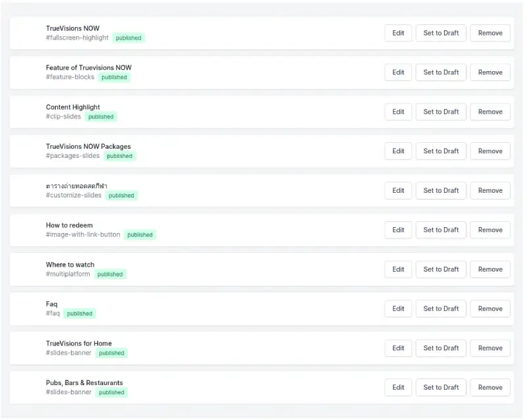
Task: Set Feature of Truevisions NOW to draft
Action: pos(441,72)
